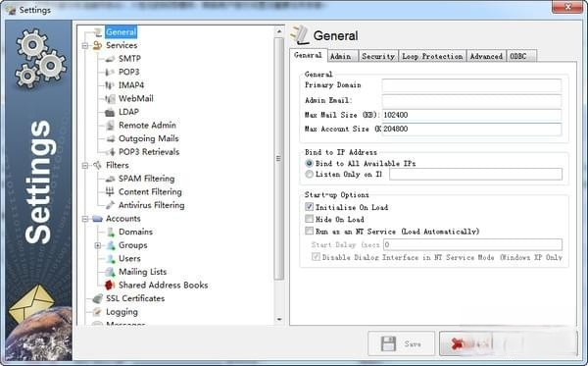
Task: Click the Primary Domain field
Action: click(x=471, y=85)
